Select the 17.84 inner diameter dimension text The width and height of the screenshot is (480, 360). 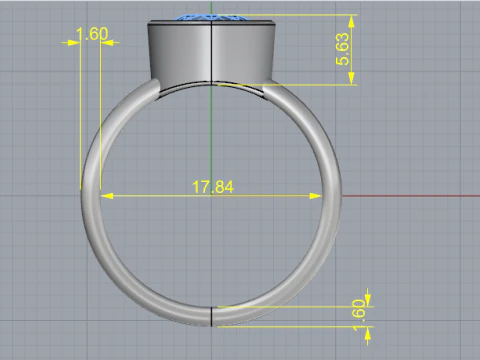[213, 187]
